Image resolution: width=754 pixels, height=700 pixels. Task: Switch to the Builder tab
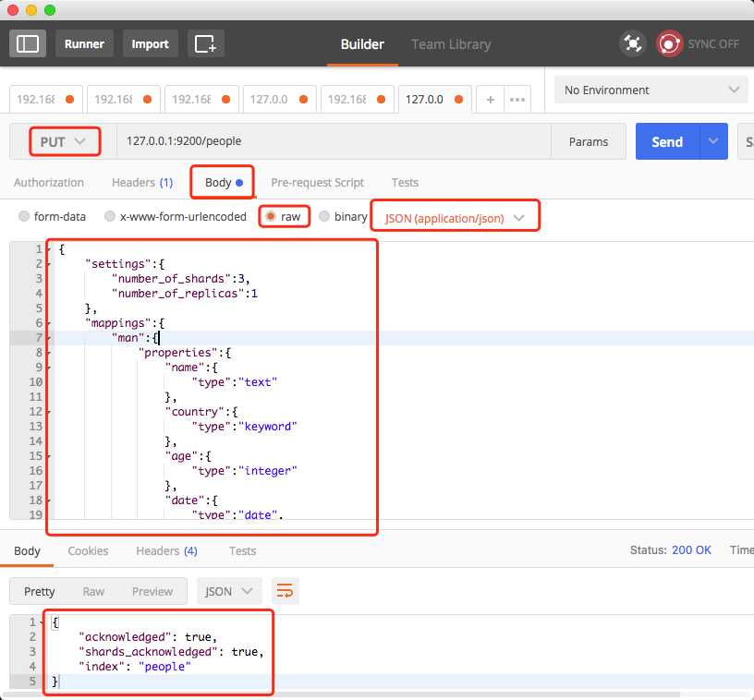[362, 44]
